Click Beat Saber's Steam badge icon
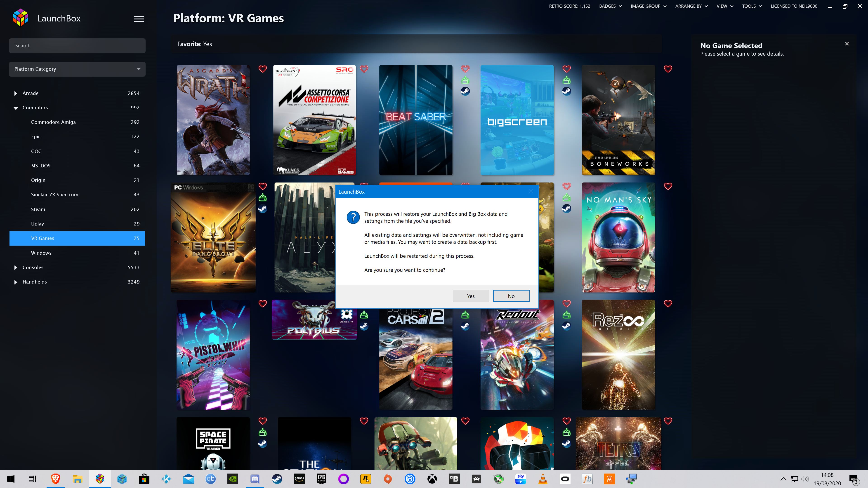Screen dimensions: 868x488 [x=465, y=91]
